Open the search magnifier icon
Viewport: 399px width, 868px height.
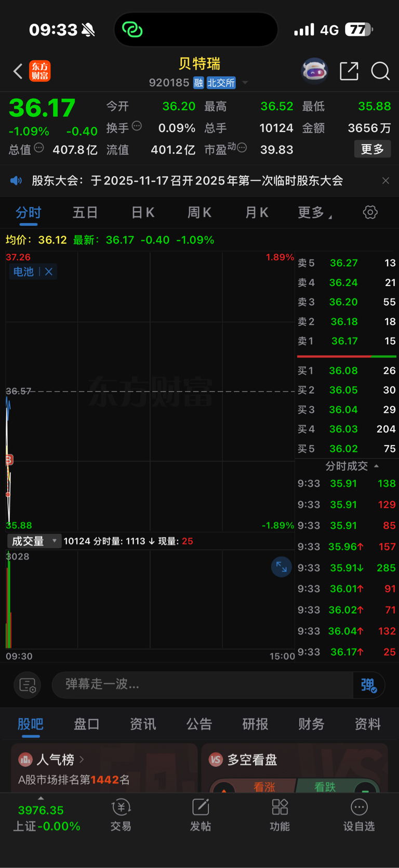pyautogui.click(x=380, y=71)
